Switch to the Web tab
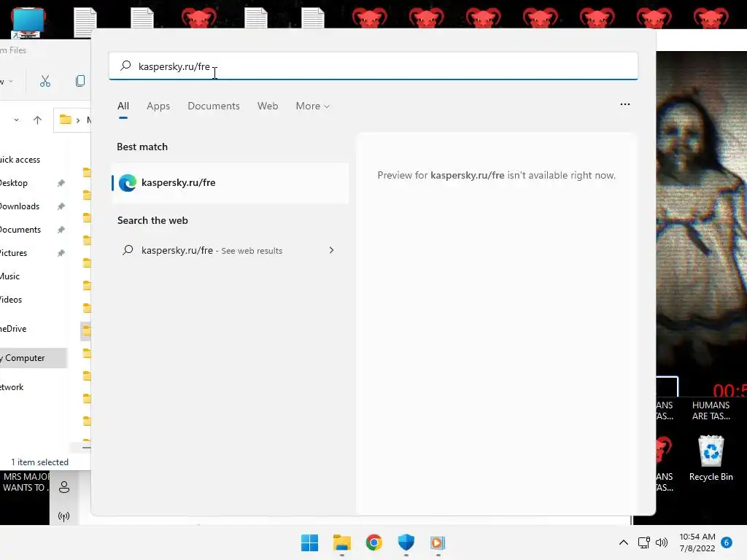The image size is (747, 560). point(268,106)
